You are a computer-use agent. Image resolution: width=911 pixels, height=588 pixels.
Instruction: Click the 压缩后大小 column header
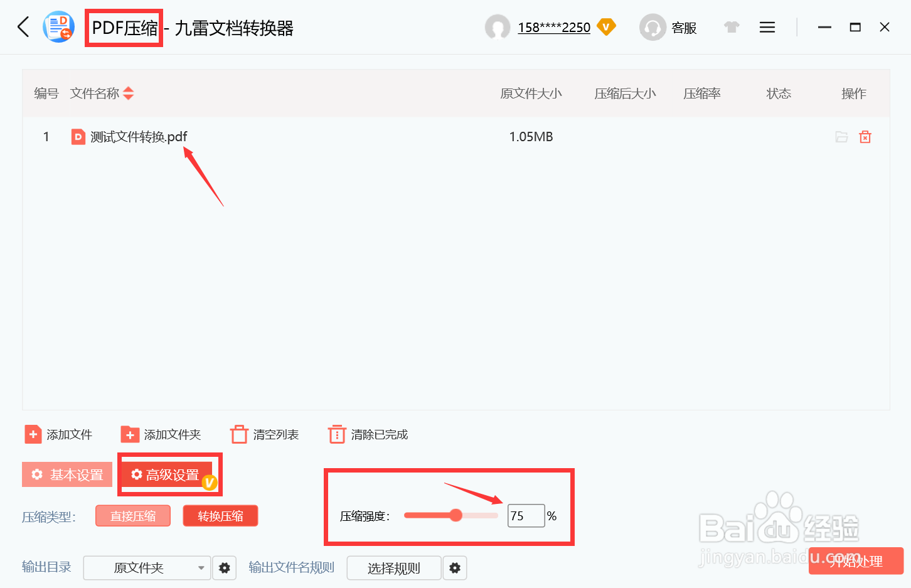pos(625,94)
